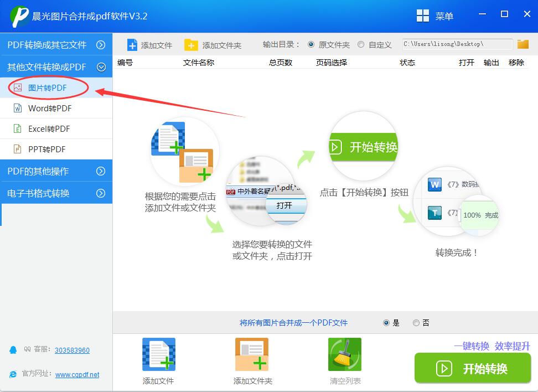Click 打开 column header

pos(466,63)
